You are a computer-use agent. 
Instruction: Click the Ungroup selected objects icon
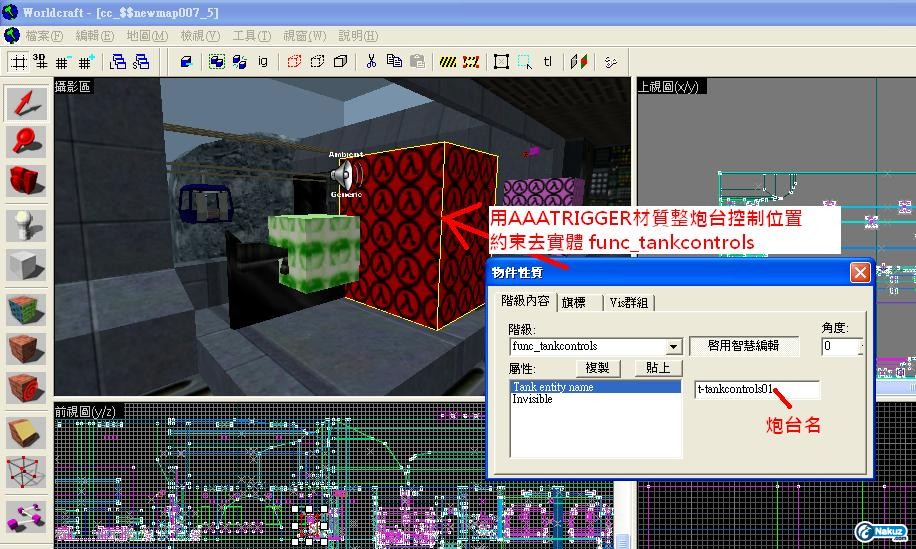coord(240,62)
